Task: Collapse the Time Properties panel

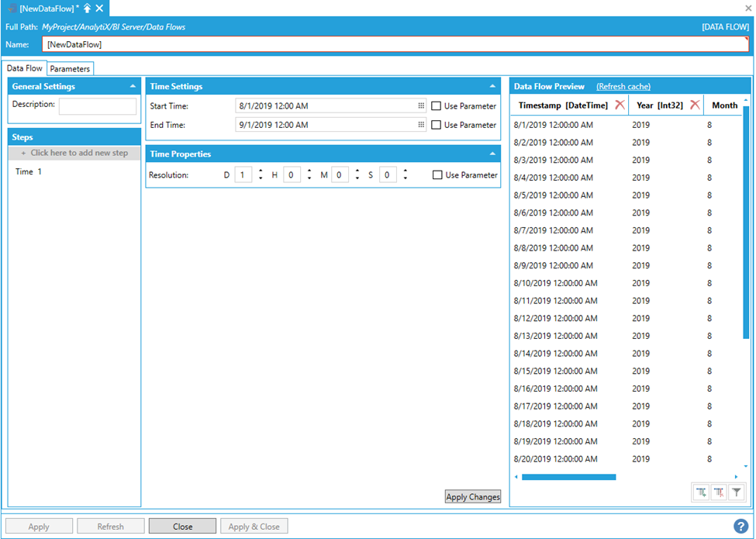Action: [x=492, y=154]
